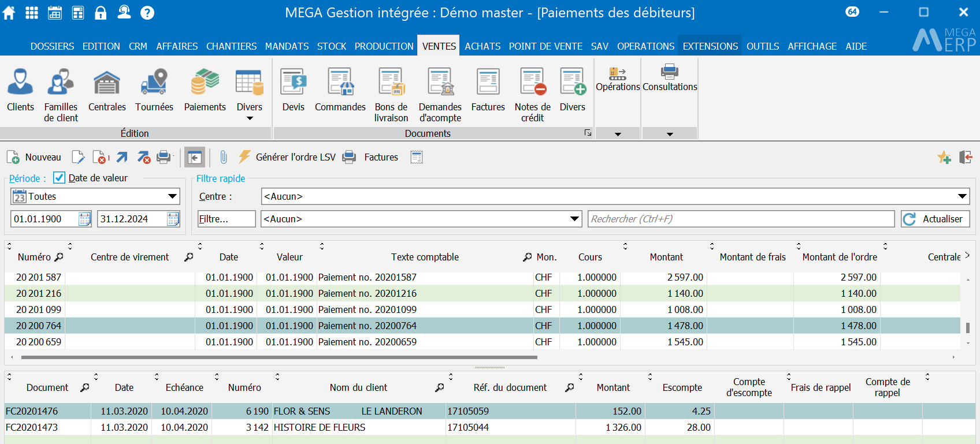Open the Paiements ribbon icon
Viewport: 980px width, 444px height.
click(205, 89)
